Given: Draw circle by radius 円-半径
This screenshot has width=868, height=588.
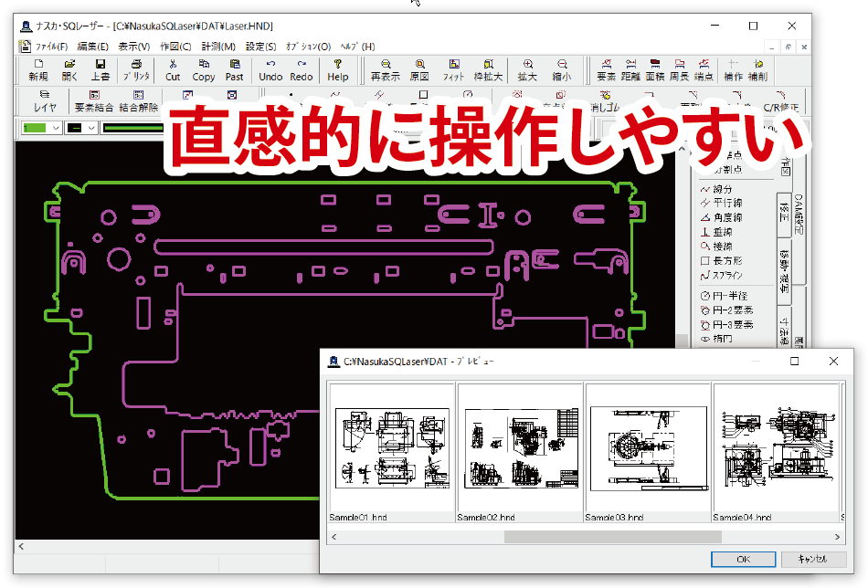Looking at the screenshot, I should pyautogui.click(x=724, y=296).
